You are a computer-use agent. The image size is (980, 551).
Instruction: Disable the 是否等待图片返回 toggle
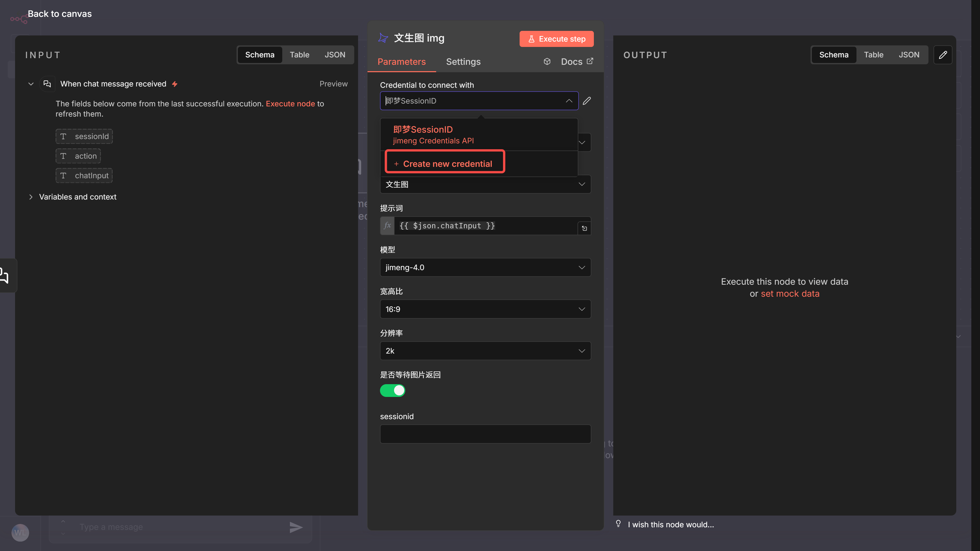click(392, 390)
